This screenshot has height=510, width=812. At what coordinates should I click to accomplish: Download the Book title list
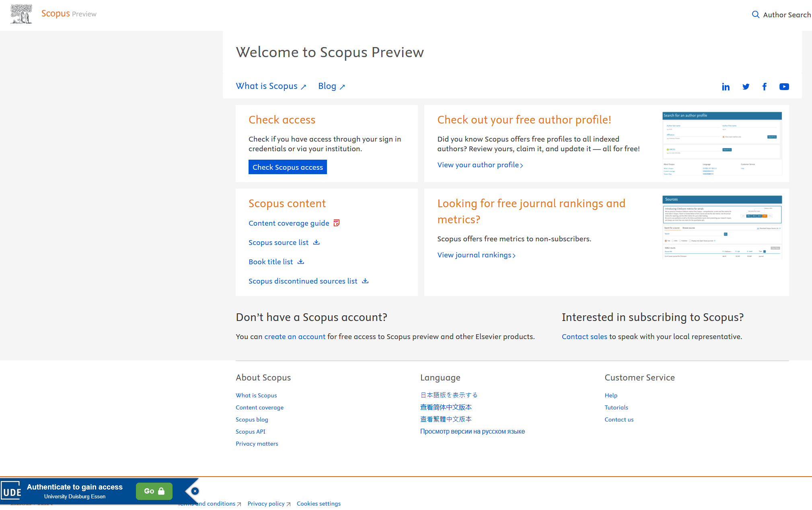point(300,261)
